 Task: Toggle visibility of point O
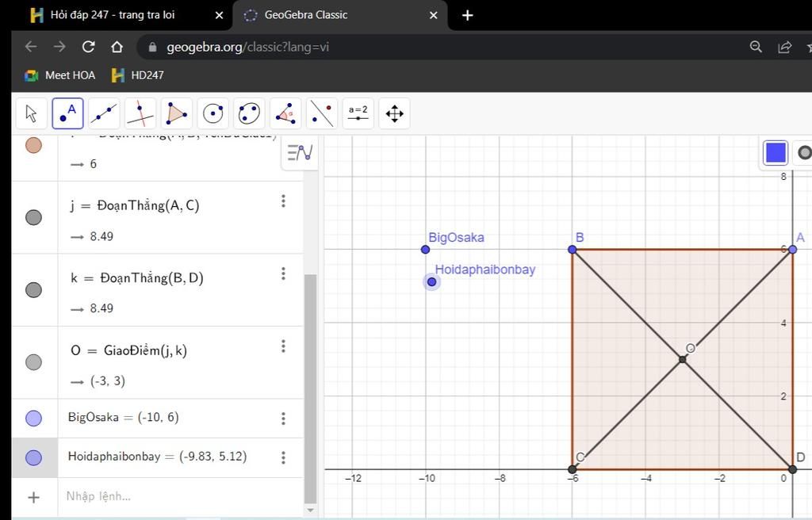[x=33, y=362]
